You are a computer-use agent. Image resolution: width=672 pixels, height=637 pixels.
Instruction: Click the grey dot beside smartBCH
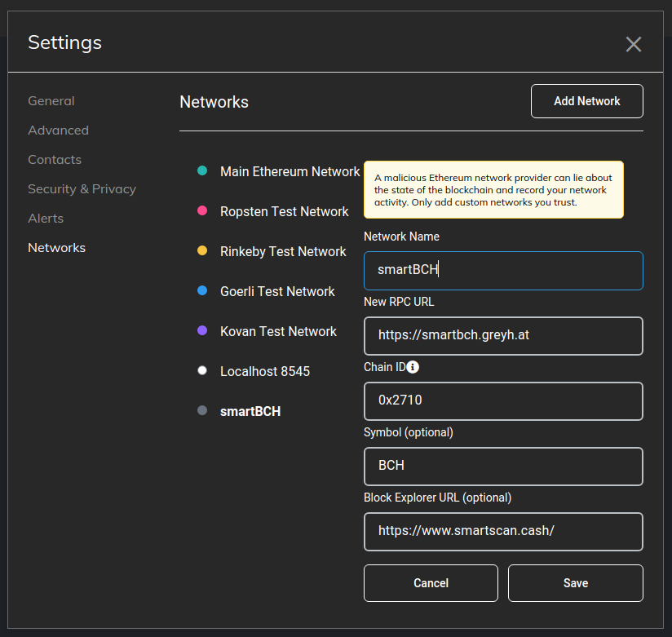pos(202,410)
